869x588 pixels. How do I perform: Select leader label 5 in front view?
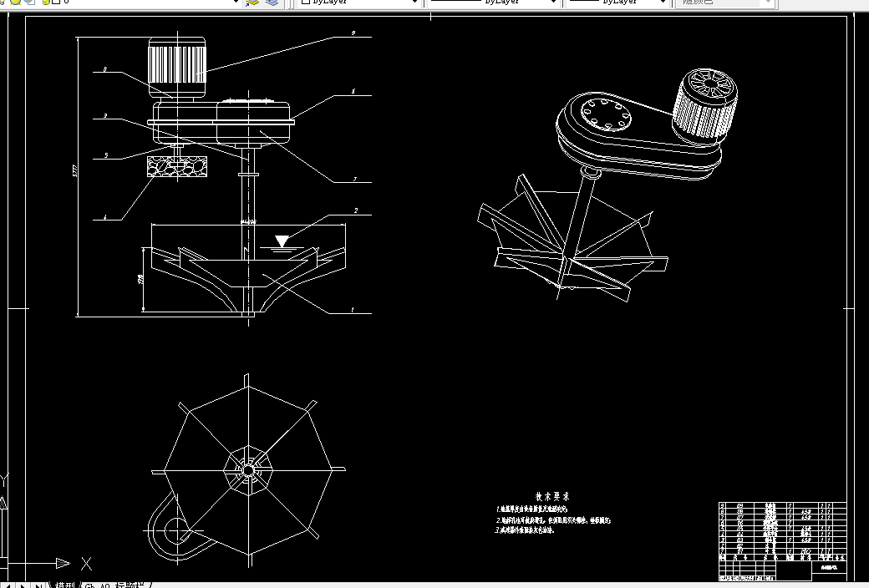106,155
